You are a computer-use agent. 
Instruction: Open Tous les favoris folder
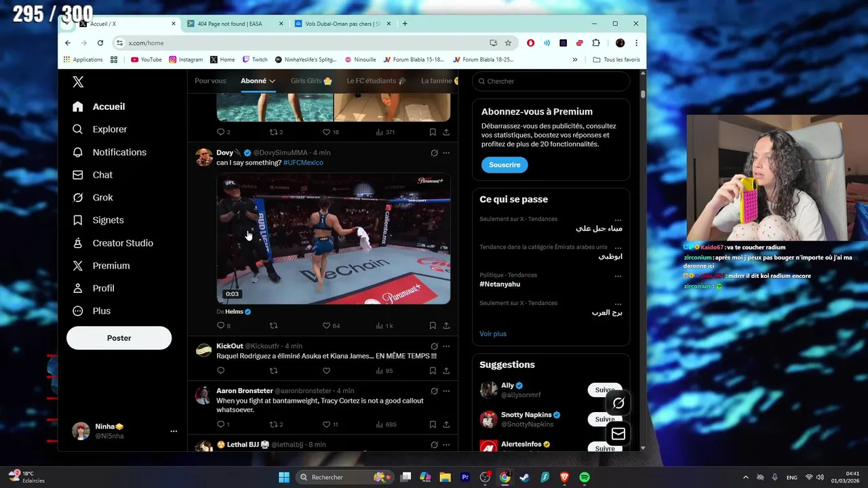[x=616, y=60]
